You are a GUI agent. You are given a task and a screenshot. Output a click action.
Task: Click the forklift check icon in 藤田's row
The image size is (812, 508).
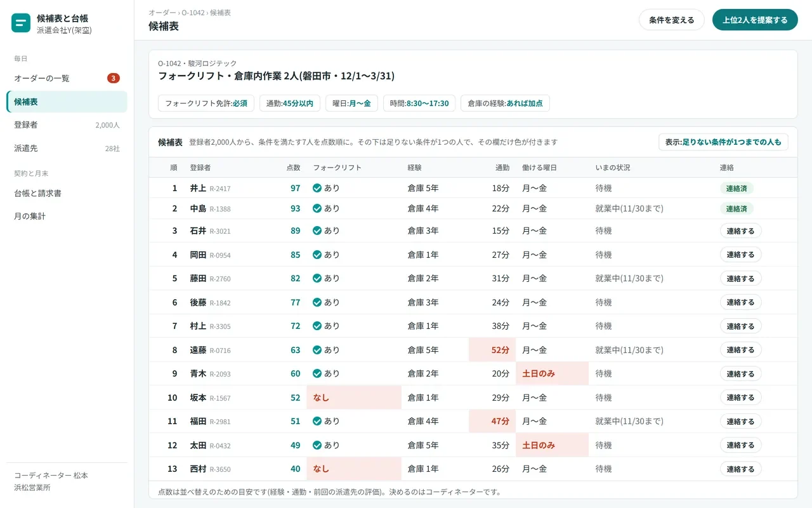point(317,278)
